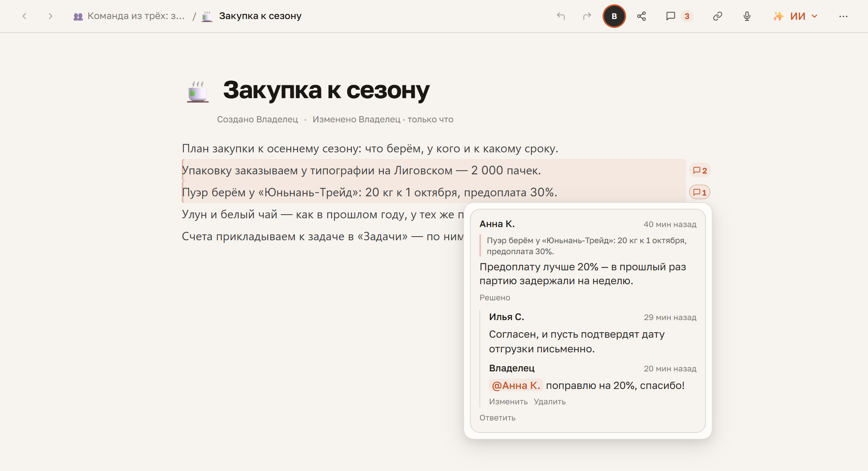Click the author name «Владелец» in thread

tap(512, 368)
